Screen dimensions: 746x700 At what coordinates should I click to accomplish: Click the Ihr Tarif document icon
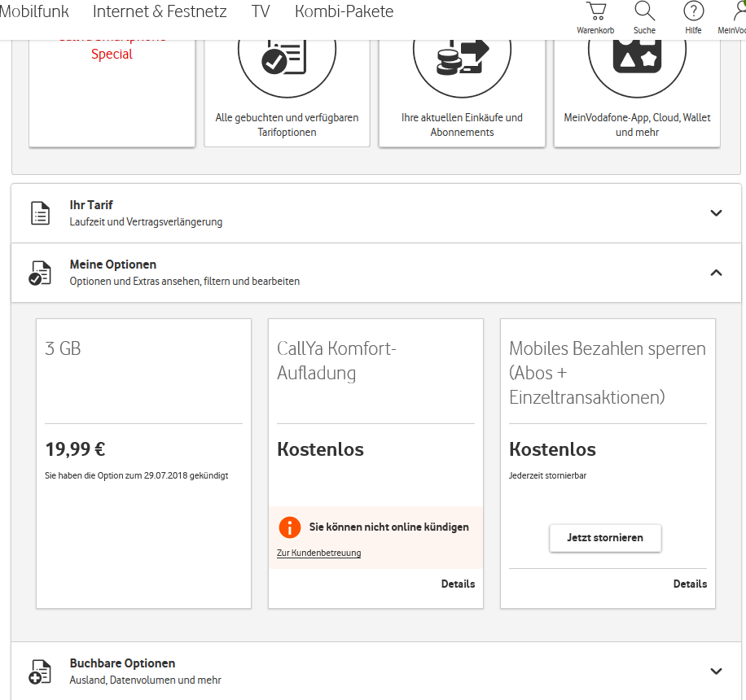coord(40,213)
